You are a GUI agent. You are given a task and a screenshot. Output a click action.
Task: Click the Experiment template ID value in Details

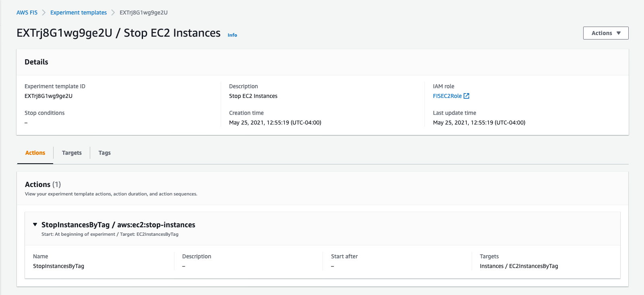[48, 96]
